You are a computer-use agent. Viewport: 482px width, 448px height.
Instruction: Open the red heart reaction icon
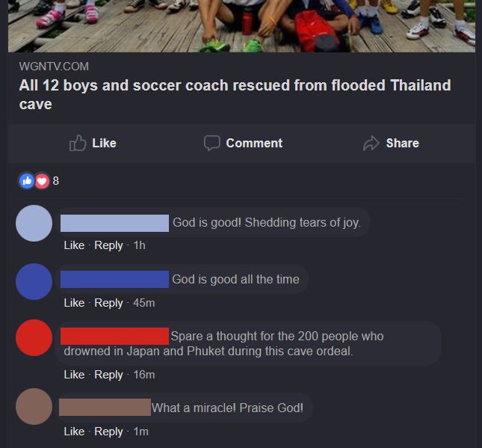point(42,181)
